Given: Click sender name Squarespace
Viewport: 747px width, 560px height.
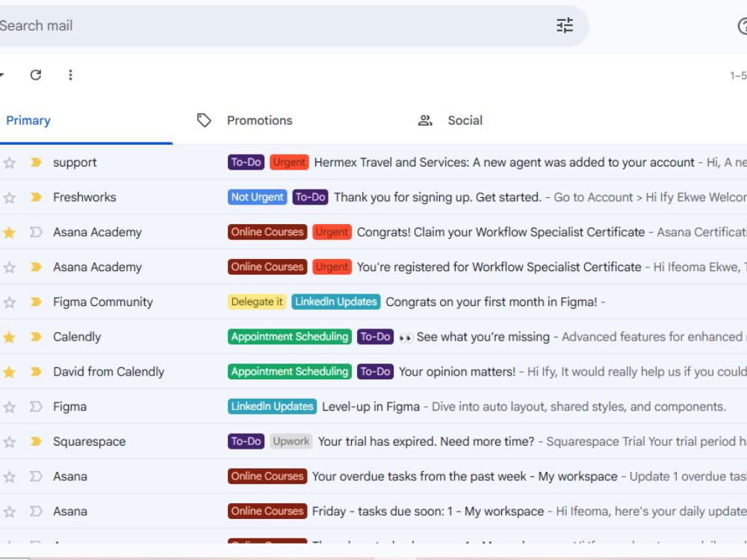Looking at the screenshot, I should [89, 441].
